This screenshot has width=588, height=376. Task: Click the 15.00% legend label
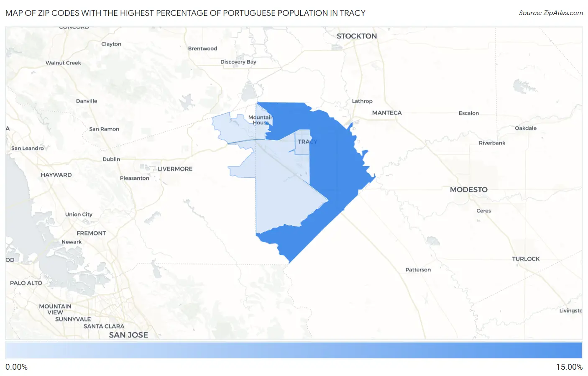point(569,367)
